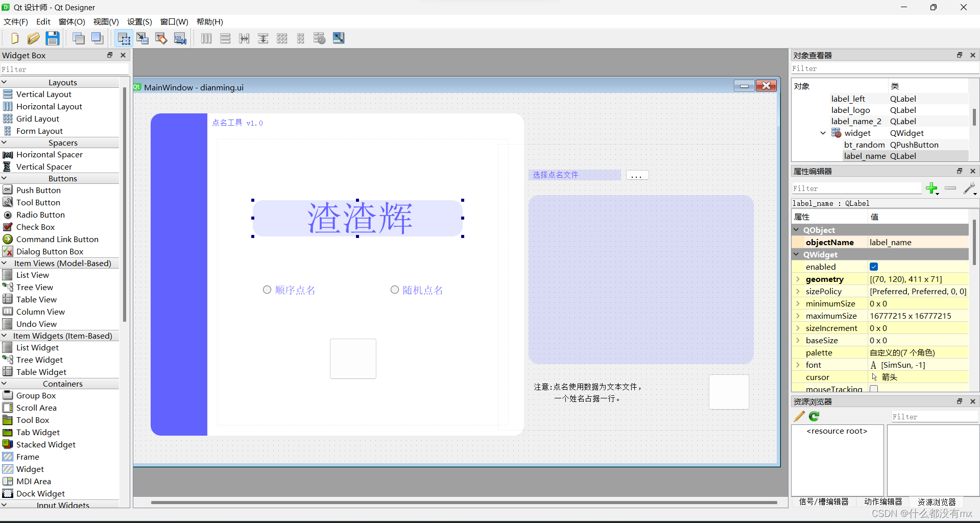Select the Edit Widgets mode icon
980x523 pixels.
124,38
